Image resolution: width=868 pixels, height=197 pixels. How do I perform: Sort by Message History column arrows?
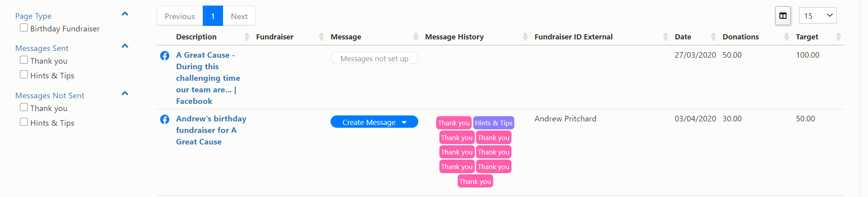(525, 37)
